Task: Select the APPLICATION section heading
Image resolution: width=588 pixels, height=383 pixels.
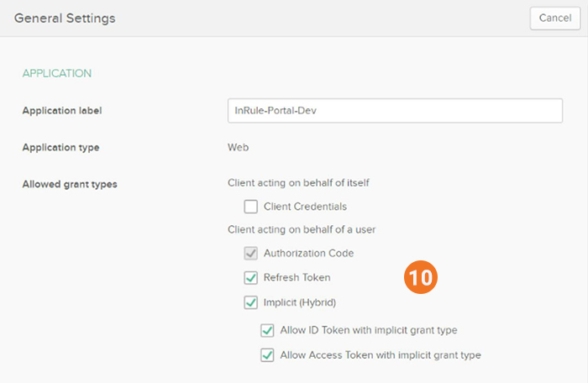Action: [57, 73]
